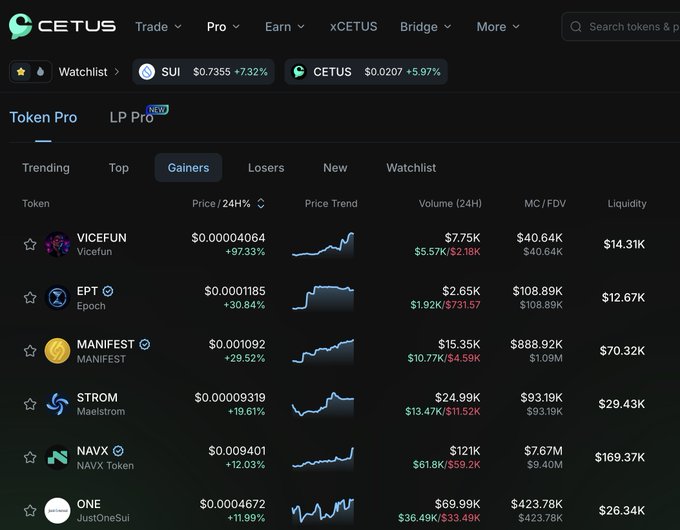Select the New filter tab

335,168
